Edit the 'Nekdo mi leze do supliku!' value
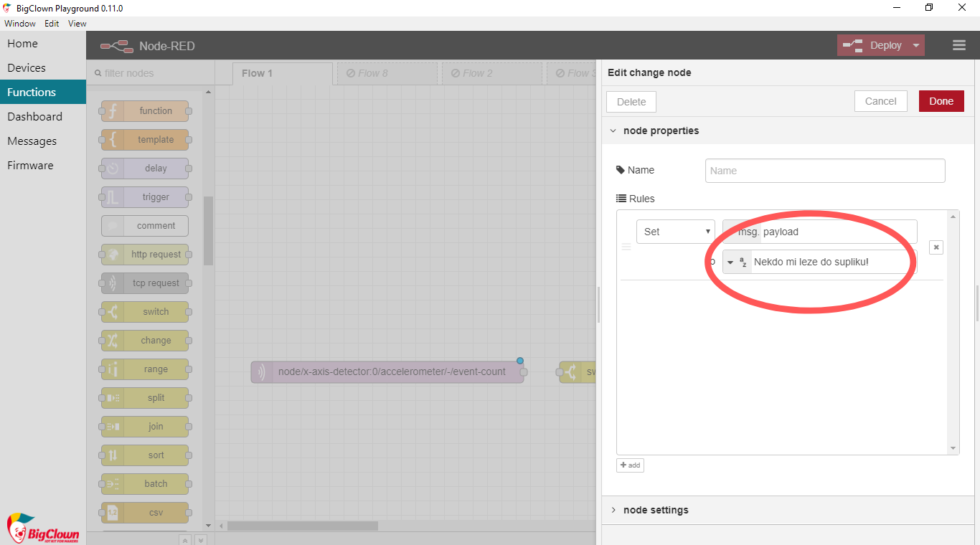Viewport: 980px width, 545px height. point(834,262)
